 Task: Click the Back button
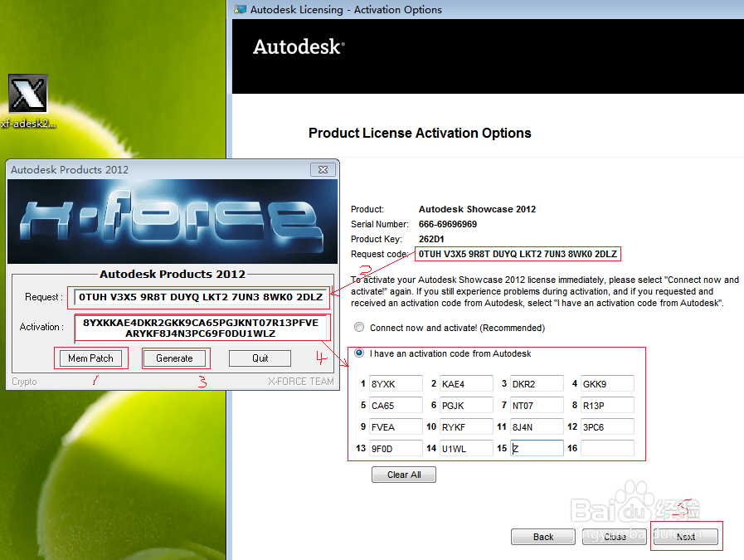[542, 537]
